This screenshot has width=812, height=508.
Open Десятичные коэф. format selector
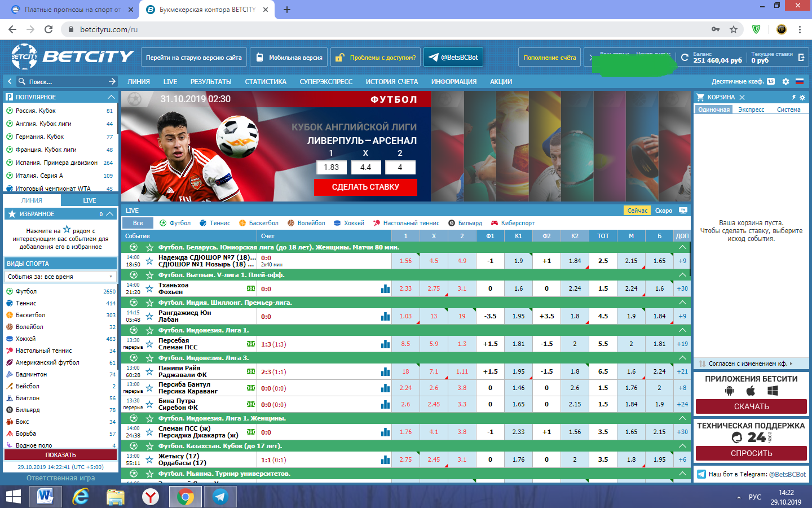(x=743, y=81)
